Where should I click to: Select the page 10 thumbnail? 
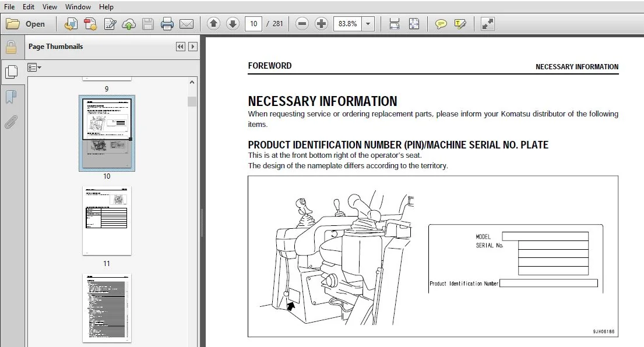107,133
